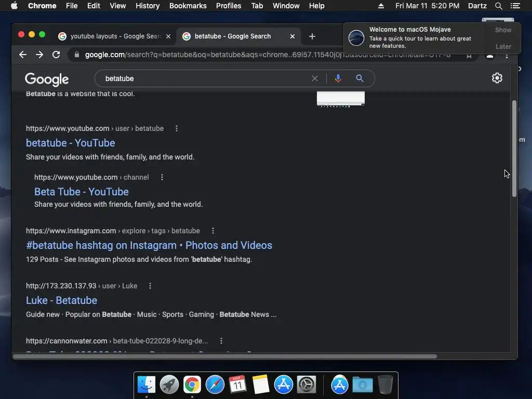Open Beta Tube - YouTube channel result
The image size is (532, 399).
tap(82, 192)
